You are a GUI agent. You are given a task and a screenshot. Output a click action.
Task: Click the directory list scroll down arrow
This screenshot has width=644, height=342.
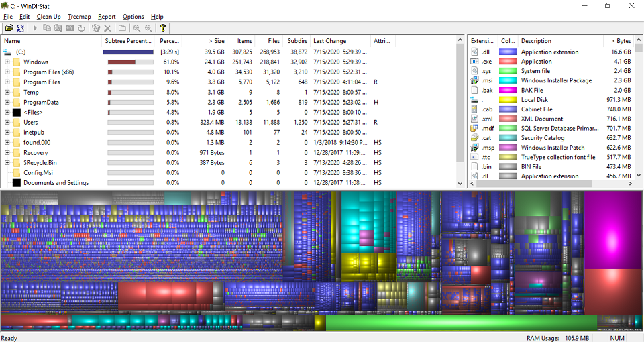point(460,184)
